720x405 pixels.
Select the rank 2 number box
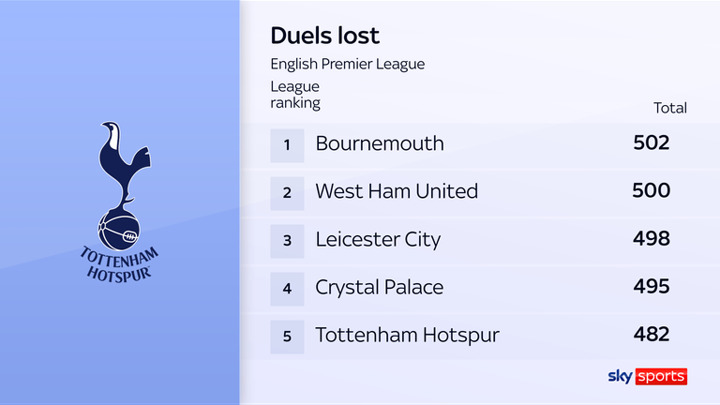click(287, 192)
